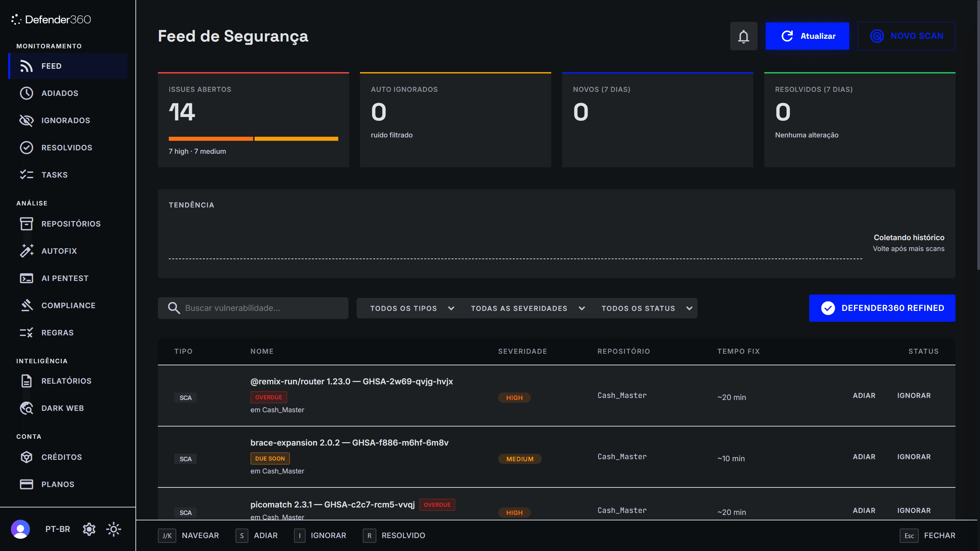Screen dimensions: 980x551
Task: Open the Auto Ignorados card
Action: [x=455, y=120]
